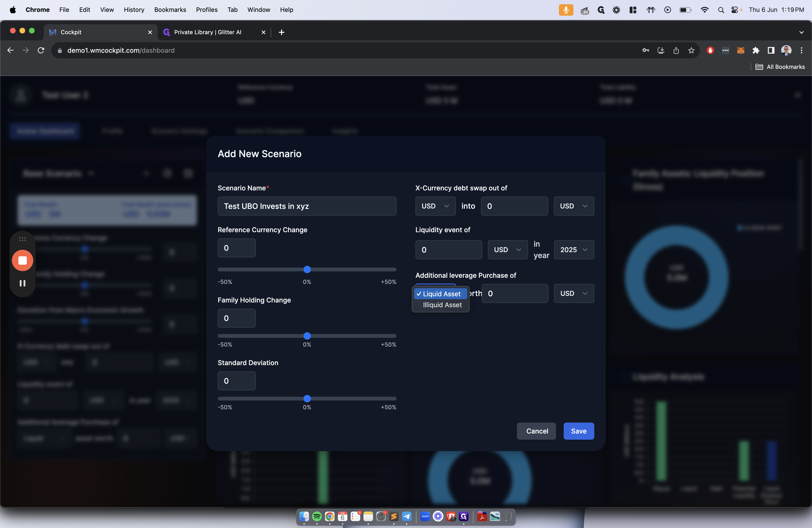
Task: Open System Settings from the Dock
Action: [x=381, y=516]
